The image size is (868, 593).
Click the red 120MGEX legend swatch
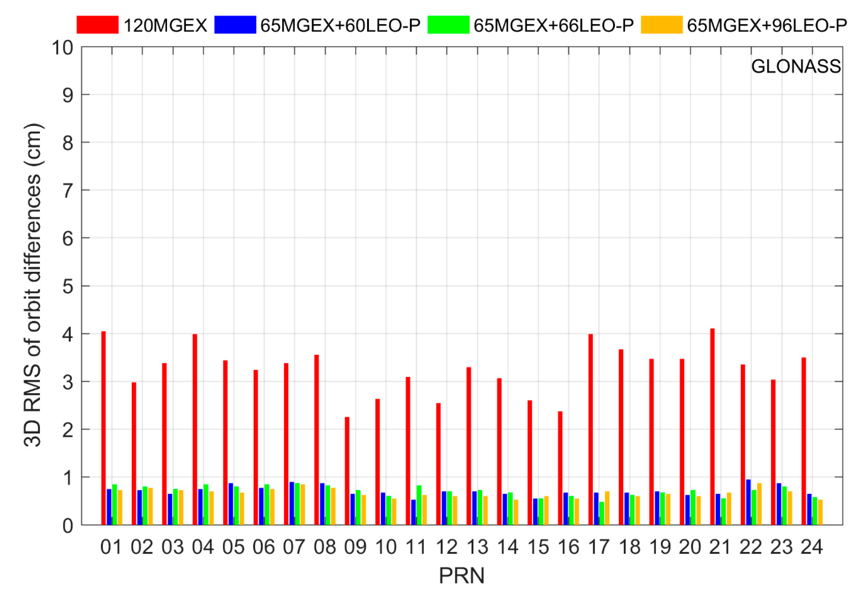97,25
